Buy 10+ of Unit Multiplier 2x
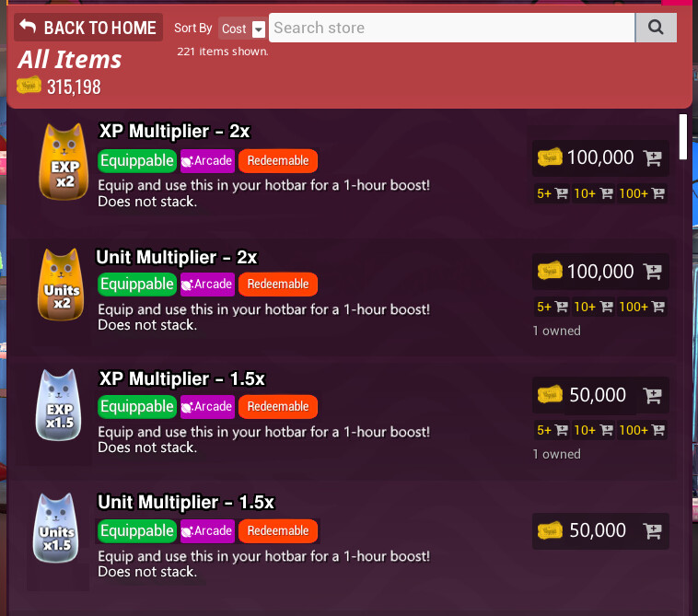This screenshot has height=616, width=698. tap(593, 308)
